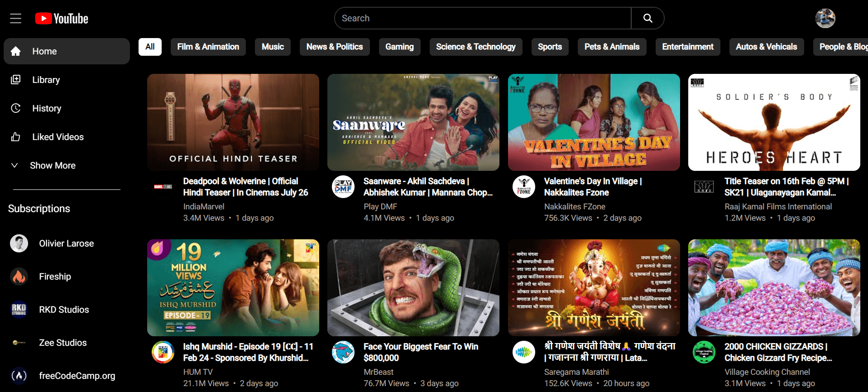
Task: Open Ganesh Jayanti video thumbnail
Action: point(594,288)
